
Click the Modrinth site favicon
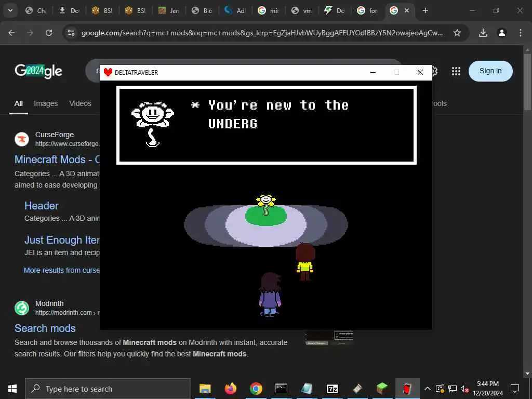pyautogui.click(x=22, y=308)
